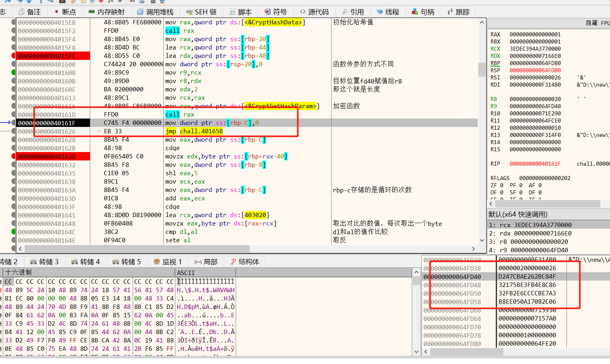This screenshot has height=364, width=610.
Task: Click the 隐藏 FPU button
Action: (598, 23)
